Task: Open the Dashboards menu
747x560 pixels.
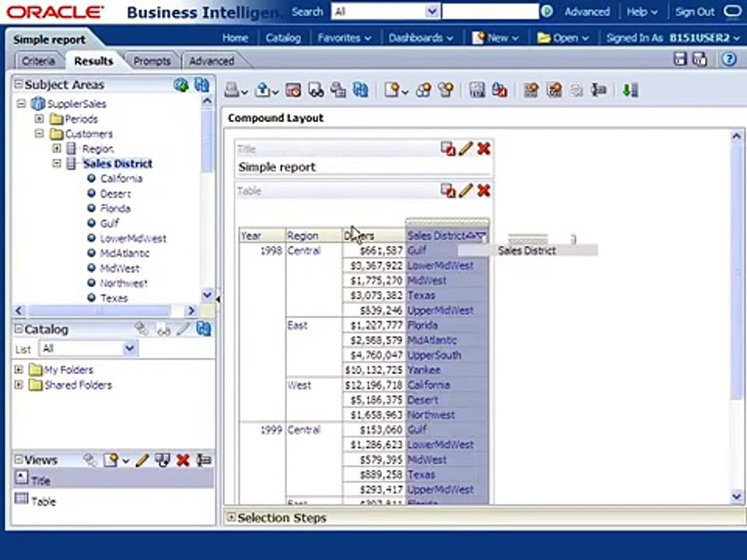Action: tap(421, 37)
